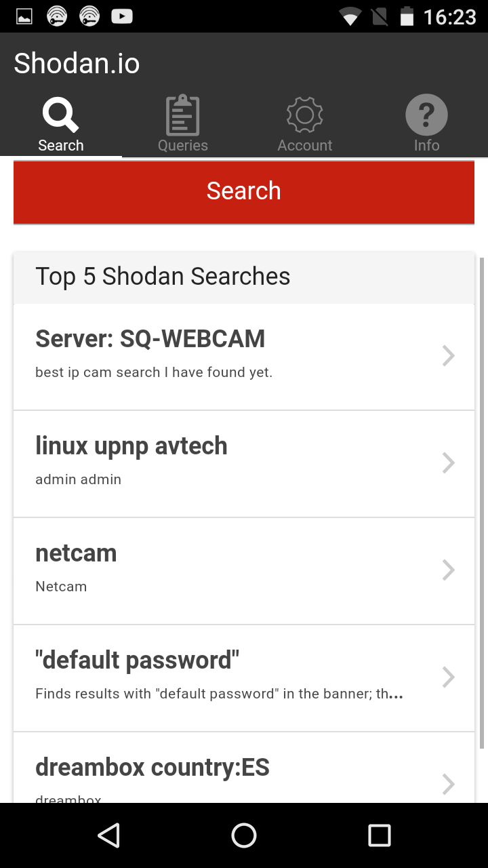Open the Account gear icon
This screenshot has width=488, height=868.
(x=304, y=115)
